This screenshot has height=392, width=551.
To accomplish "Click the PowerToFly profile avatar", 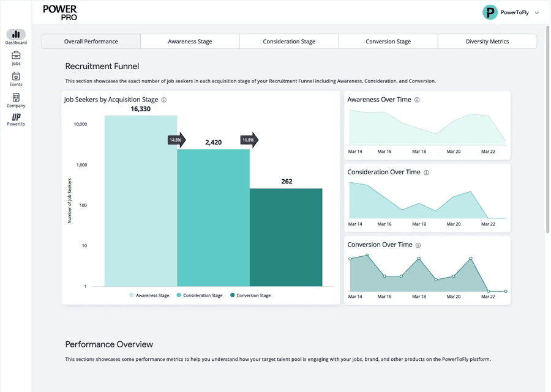I will point(490,12).
